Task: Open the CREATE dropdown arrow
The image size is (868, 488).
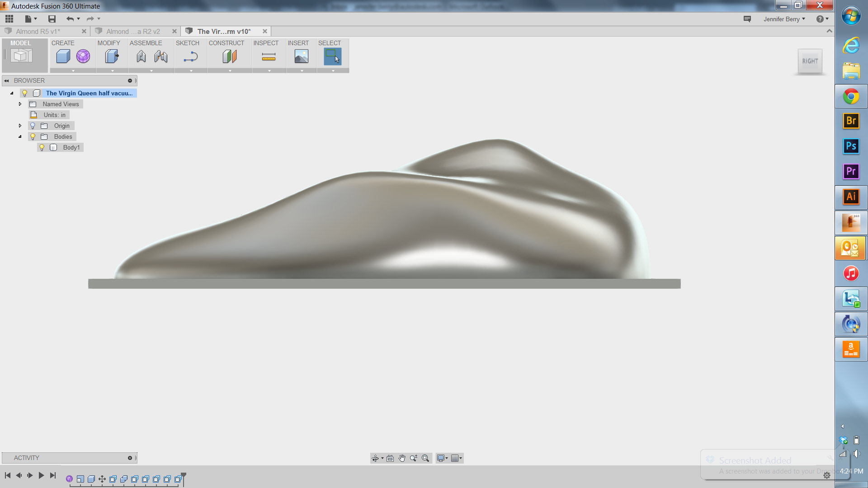Action: 73,70
